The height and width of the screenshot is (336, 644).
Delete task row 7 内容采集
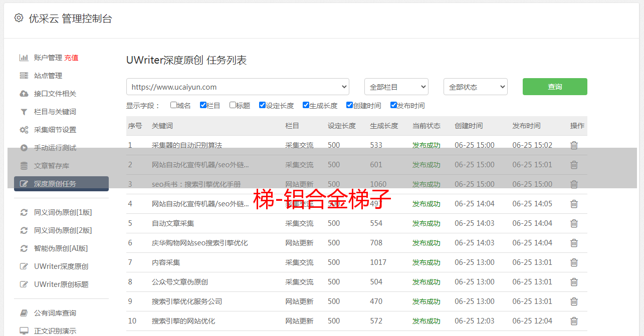pos(574,262)
